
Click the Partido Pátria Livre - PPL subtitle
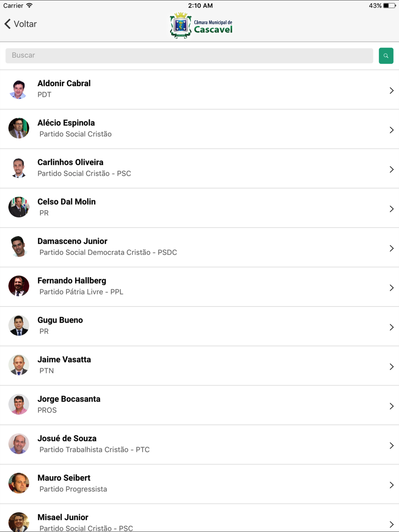point(81,292)
